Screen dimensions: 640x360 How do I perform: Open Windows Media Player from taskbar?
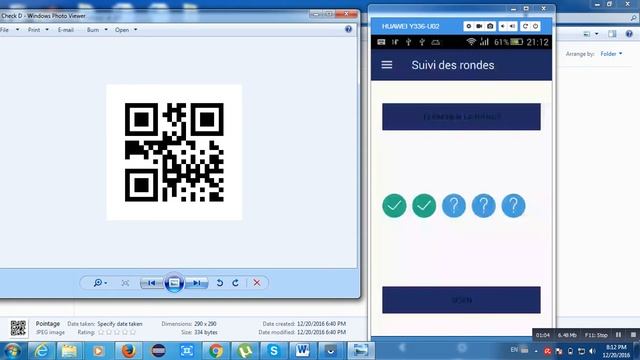tap(98, 351)
